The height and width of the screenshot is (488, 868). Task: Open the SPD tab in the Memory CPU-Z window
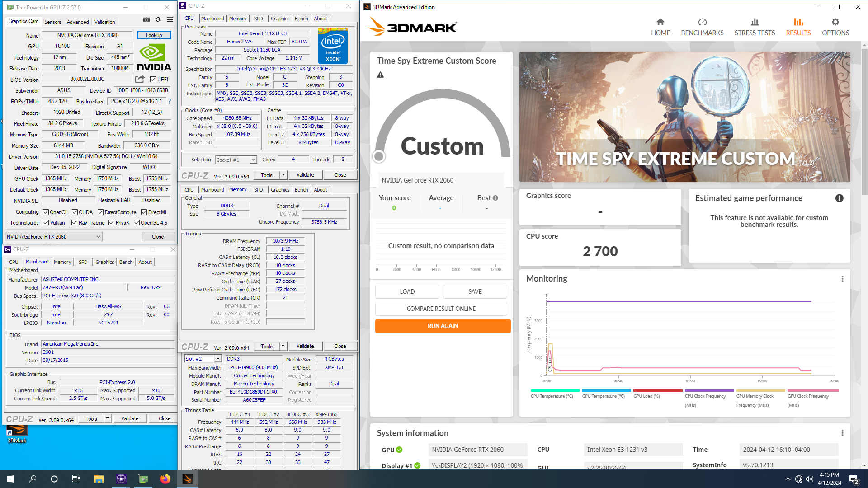(x=258, y=190)
